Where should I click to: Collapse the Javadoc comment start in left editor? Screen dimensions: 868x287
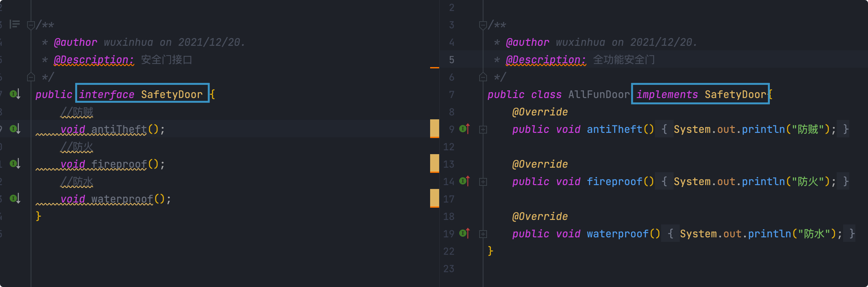[x=31, y=25]
